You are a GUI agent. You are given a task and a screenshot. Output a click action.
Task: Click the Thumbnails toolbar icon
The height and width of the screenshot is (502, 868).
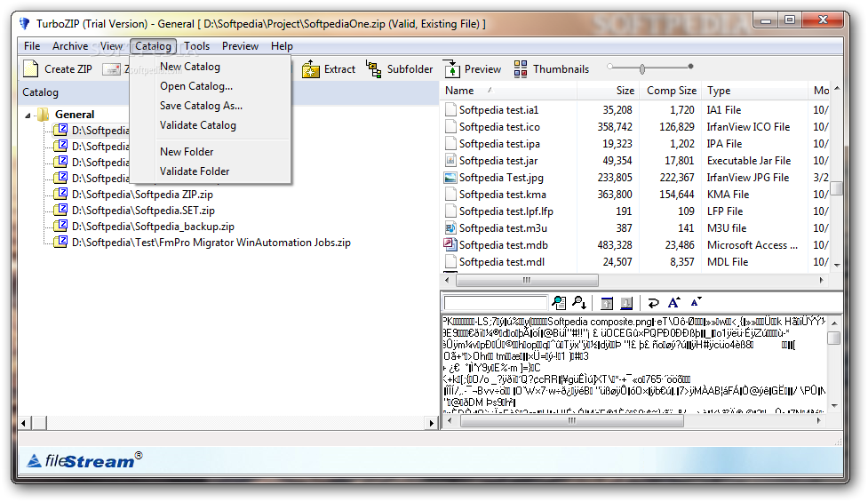(521, 69)
